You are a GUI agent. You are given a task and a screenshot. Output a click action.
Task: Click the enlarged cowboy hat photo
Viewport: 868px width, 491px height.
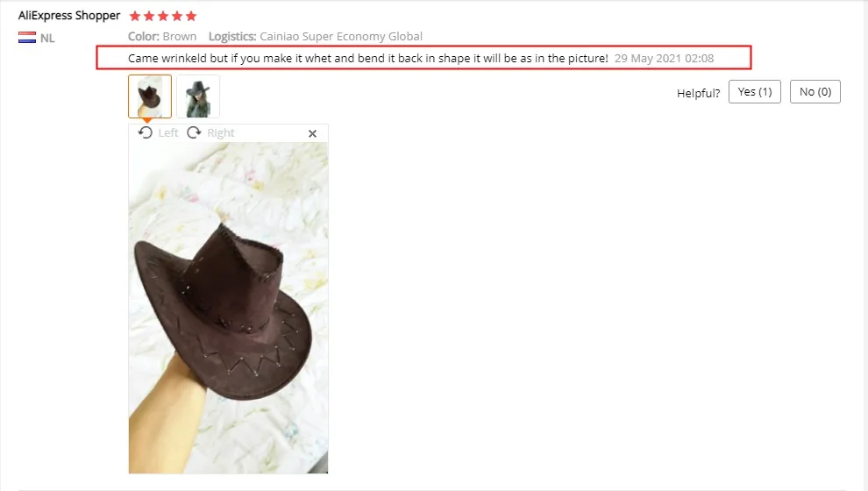click(228, 308)
